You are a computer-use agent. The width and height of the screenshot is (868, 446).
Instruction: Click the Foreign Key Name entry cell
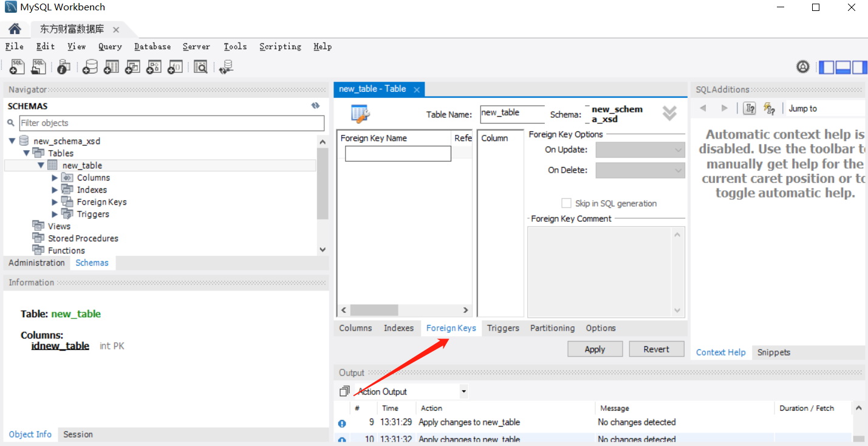coord(398,154)
